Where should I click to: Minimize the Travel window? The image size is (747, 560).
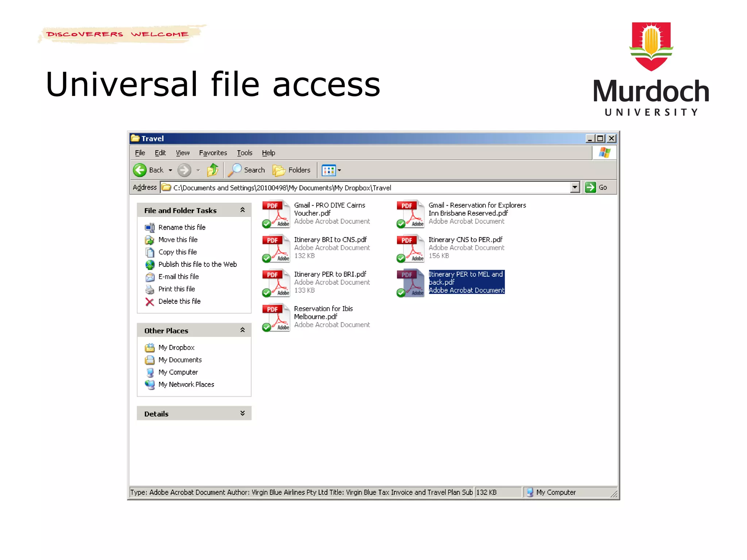point(590,139)
